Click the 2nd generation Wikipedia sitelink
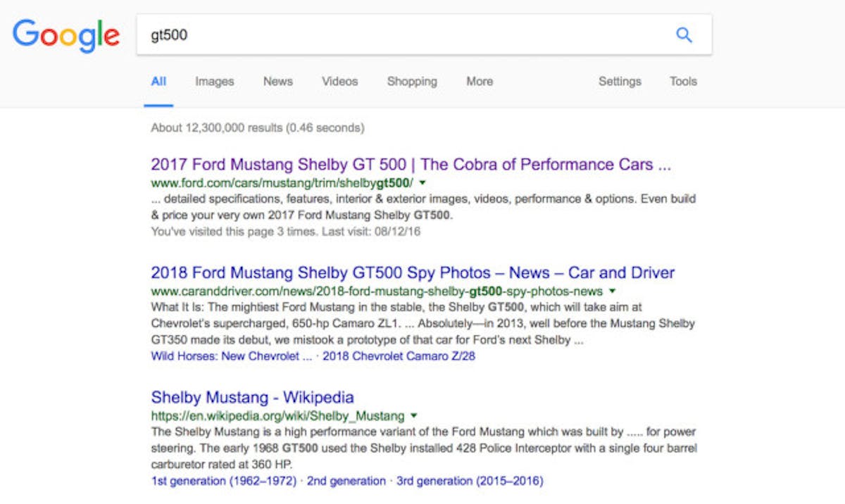Viewport: 845px width, 504px height. tap(347, 481)
